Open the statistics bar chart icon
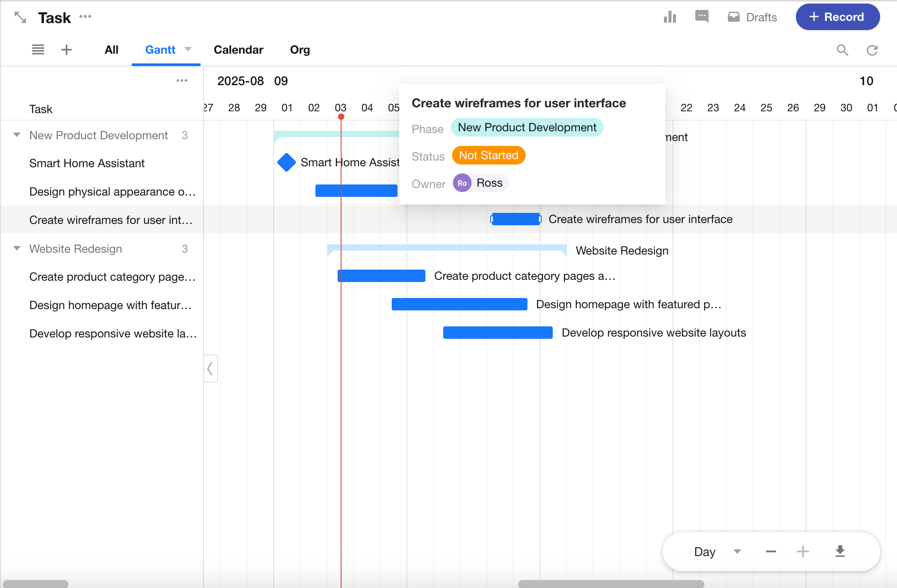Screen dimensions: 897x588 (669, 17)
